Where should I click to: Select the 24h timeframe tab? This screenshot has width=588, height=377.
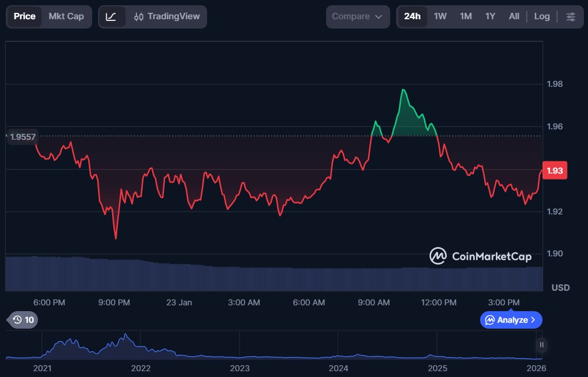point(412,16)
